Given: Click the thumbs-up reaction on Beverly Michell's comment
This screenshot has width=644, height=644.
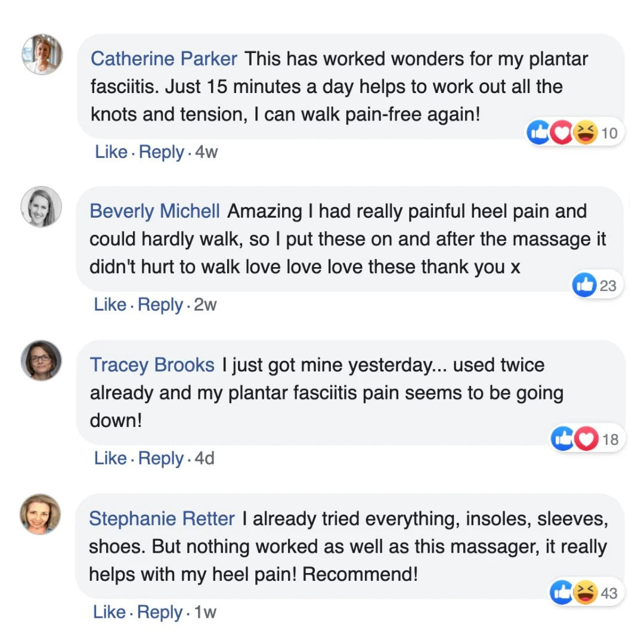Looking at the screenshot, I should (584, 286).
